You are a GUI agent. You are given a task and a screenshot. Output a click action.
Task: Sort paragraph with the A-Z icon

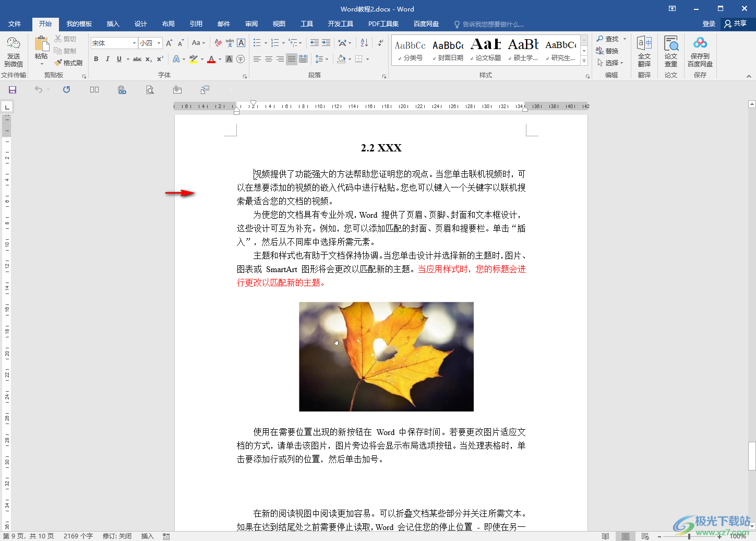click(364, 43)
